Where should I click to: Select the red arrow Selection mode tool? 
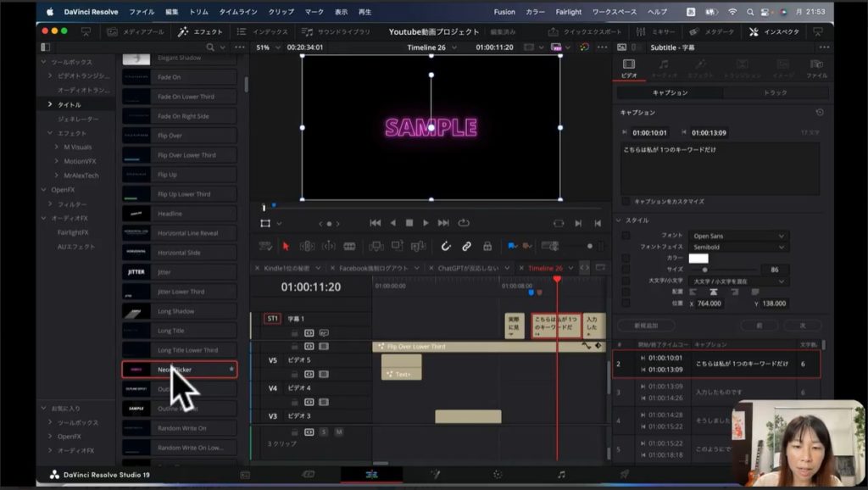tap(286, 247)
